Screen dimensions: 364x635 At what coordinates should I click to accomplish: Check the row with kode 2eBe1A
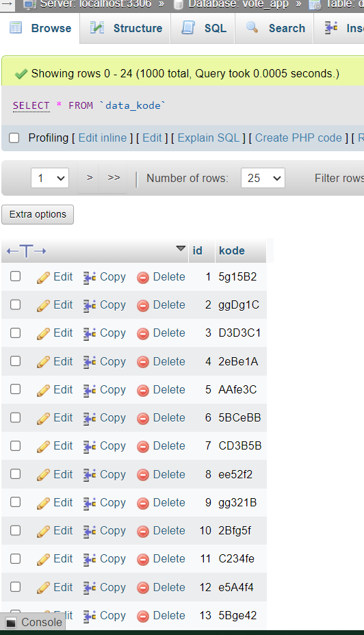(x=15, y=361)
